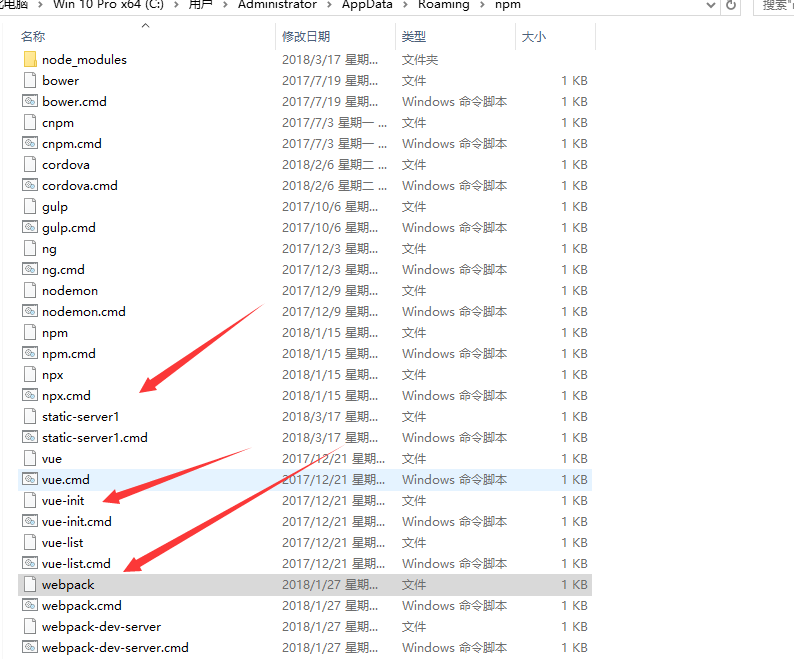The width and height of the screenshot is (794, 660).
Task: Navigate to 用户 in the breadcrumb
Action: [x=201, y=5]
